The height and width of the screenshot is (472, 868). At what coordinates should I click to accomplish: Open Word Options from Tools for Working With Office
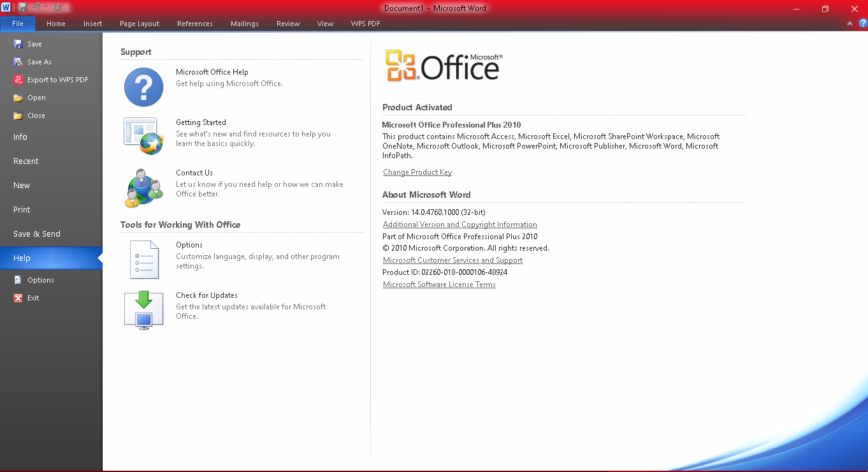point(143,260)
